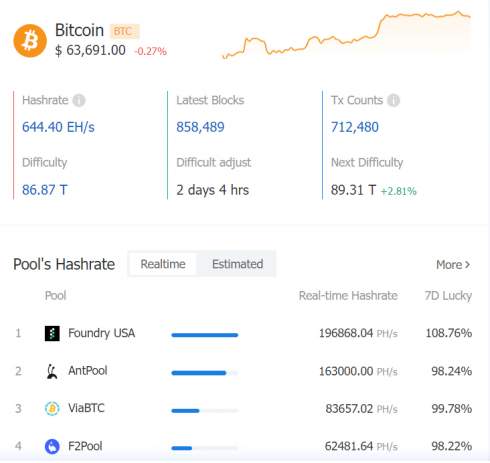Image resolution: width=490 pixels, height=463 pixels.
Task: Switch to the Estimated hashrate view
Action: (237, 264)
